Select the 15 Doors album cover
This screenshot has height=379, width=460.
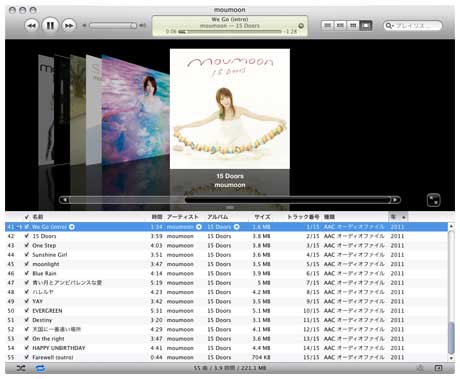pyautogui.click(x=230, y=109)
